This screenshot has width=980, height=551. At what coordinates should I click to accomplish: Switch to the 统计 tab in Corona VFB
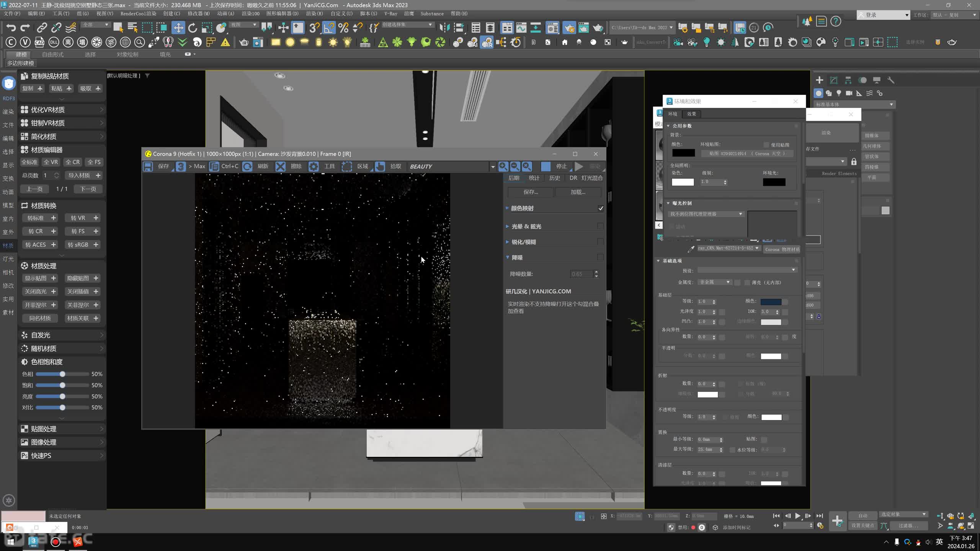point(534,178)
